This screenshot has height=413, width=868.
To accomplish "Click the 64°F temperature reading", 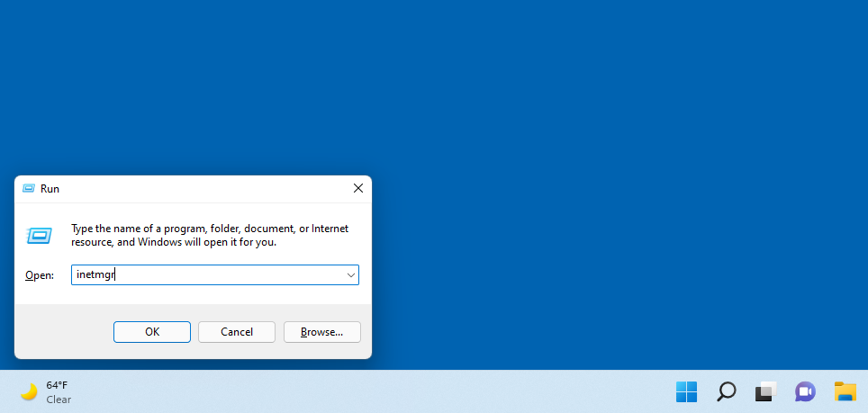I will tap(57, 385).
